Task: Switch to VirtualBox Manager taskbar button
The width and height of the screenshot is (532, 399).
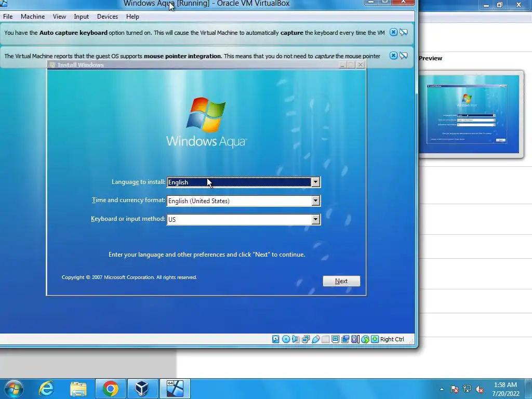Action: point(142,389)
